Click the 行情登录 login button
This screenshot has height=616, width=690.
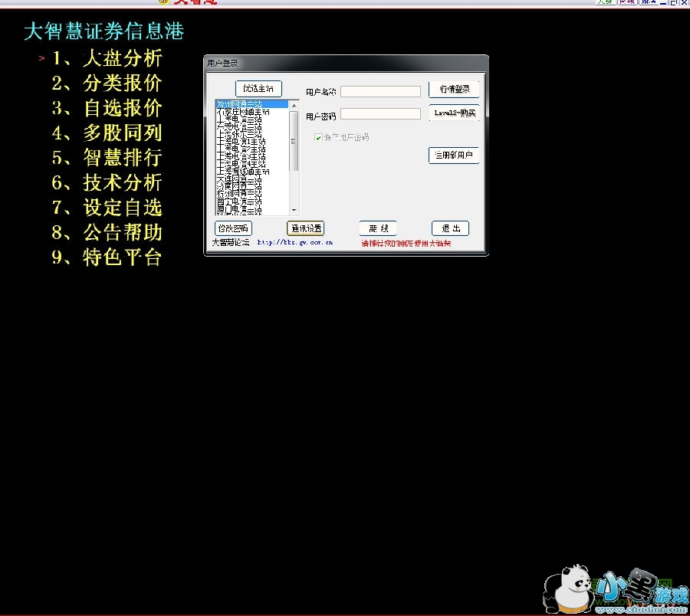[454, 89]
